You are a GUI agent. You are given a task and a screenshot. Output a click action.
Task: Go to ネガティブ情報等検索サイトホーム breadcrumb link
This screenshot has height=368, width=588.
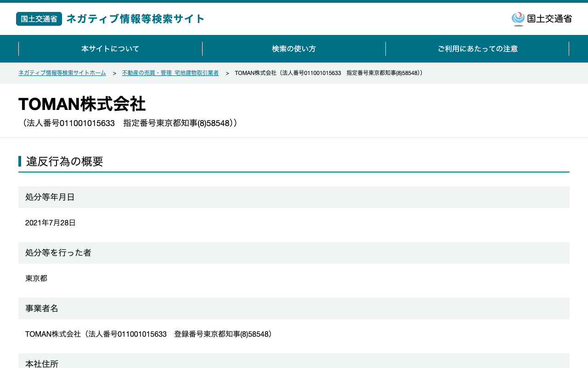62,73
